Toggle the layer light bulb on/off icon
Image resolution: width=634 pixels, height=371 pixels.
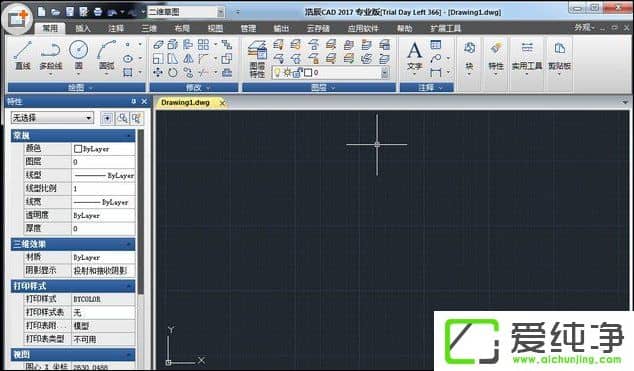[277, 73]
